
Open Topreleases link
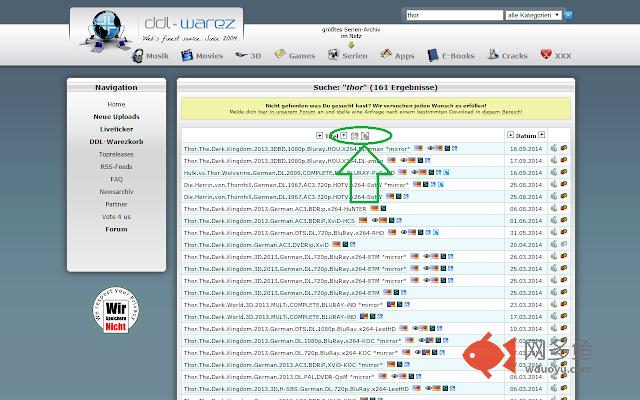116,154
